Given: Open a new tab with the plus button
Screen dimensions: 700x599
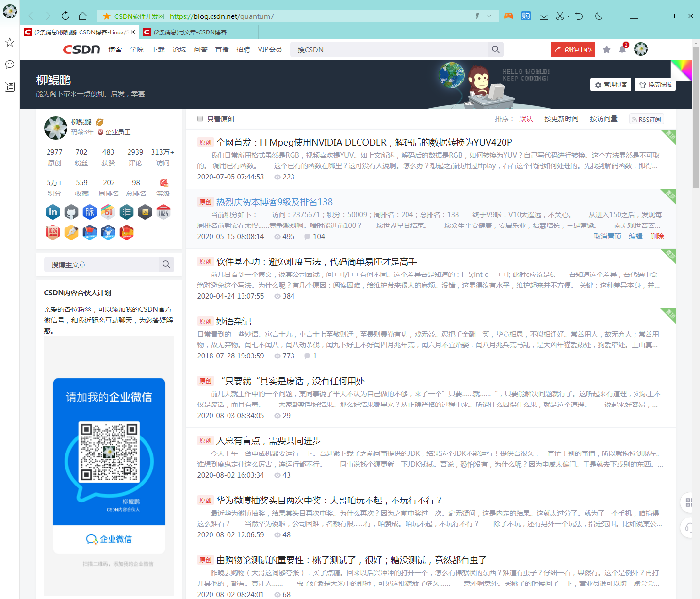Looking at the screenshot, I should point(267,32).
